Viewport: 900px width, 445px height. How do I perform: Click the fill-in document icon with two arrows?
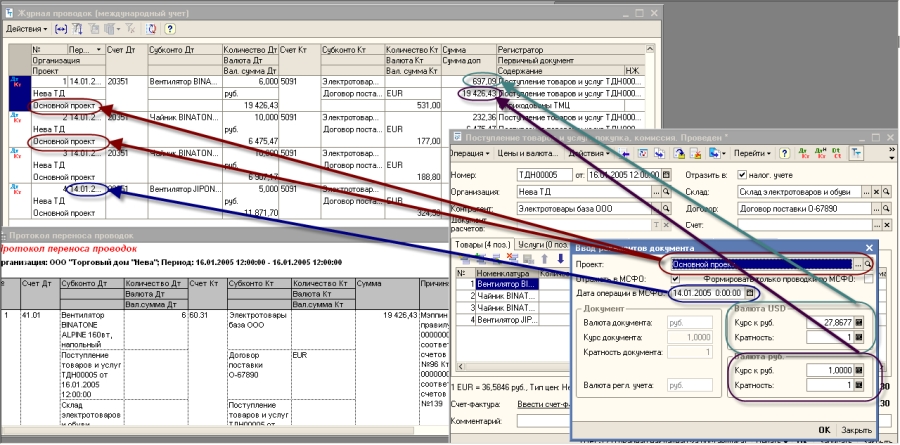point(660,153)
